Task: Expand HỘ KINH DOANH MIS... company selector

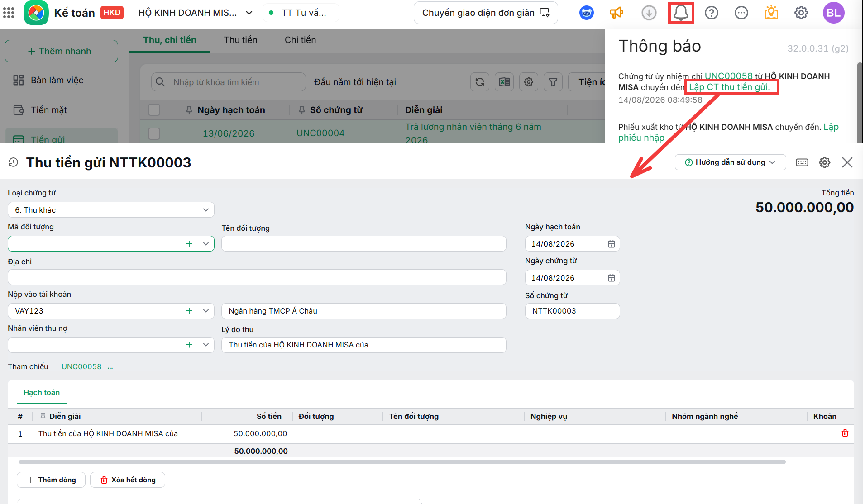Action: (x=196, y=13)
